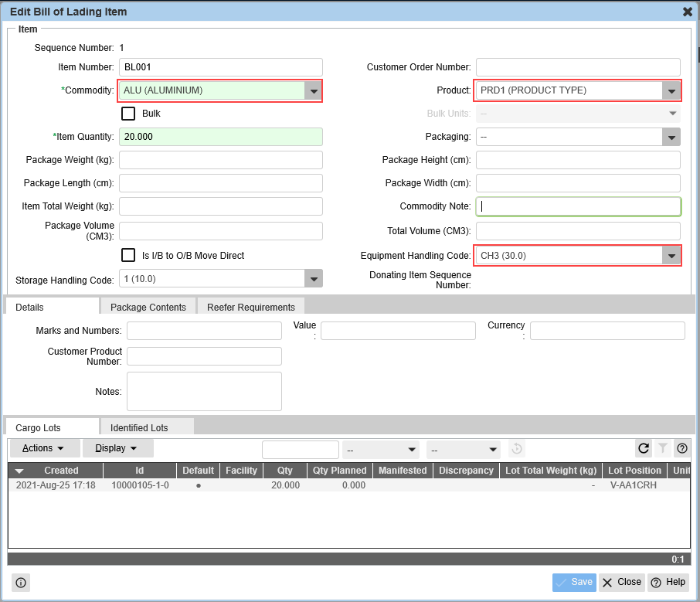
Task: Switch to the Details tab
Action: 51,308
